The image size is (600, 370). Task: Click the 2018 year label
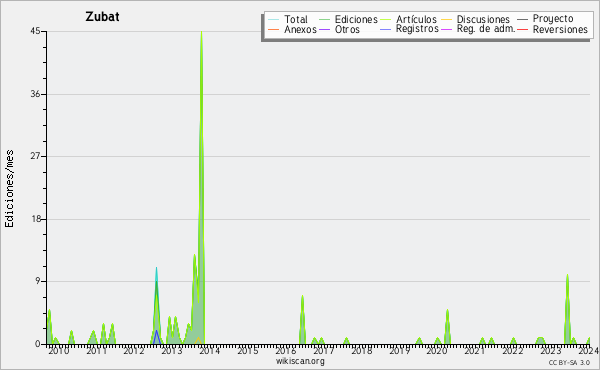[362, 350]
